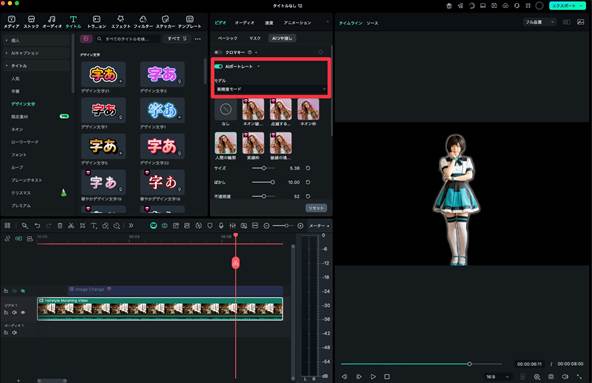Screen dimensions: 592x383
Task: Click the zoom-out minus icon on timeline
Action: (267, 225)
